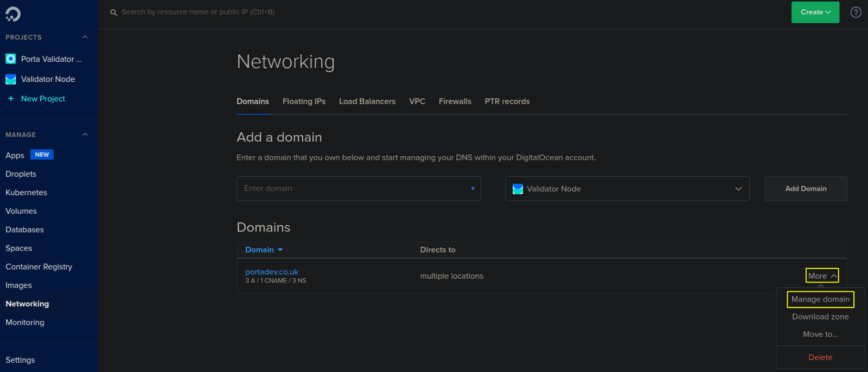Go to Images in the sidebar
Viewport: 868px width, 372px height.
[18, 285]
